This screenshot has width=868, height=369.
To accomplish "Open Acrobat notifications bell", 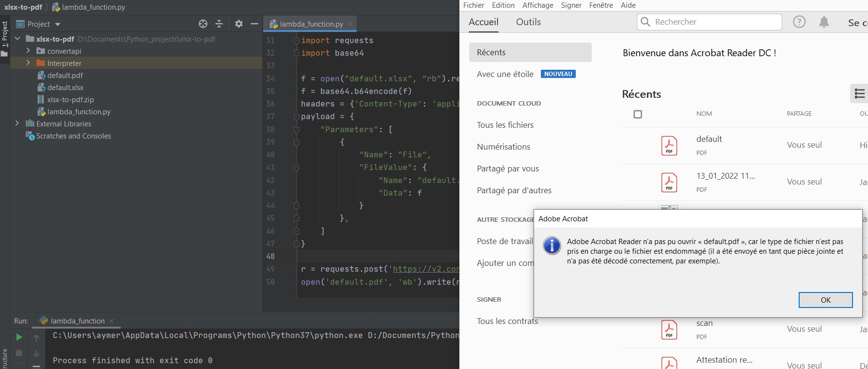I will coord(824,22).
